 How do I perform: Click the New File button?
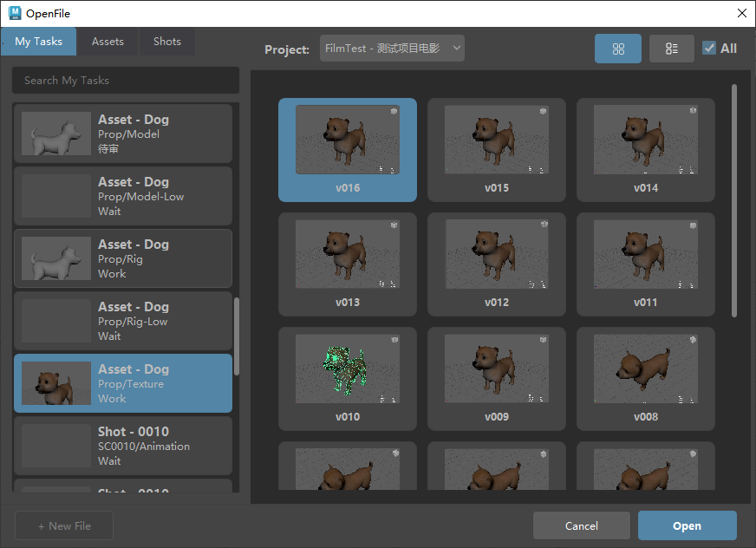point(64,525)
